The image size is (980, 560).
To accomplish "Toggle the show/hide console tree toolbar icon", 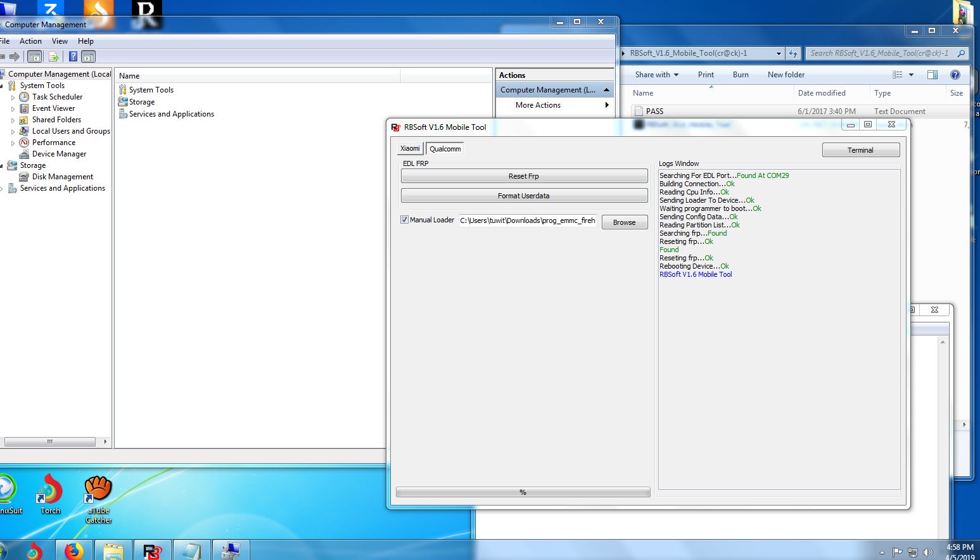I will 35,56.
